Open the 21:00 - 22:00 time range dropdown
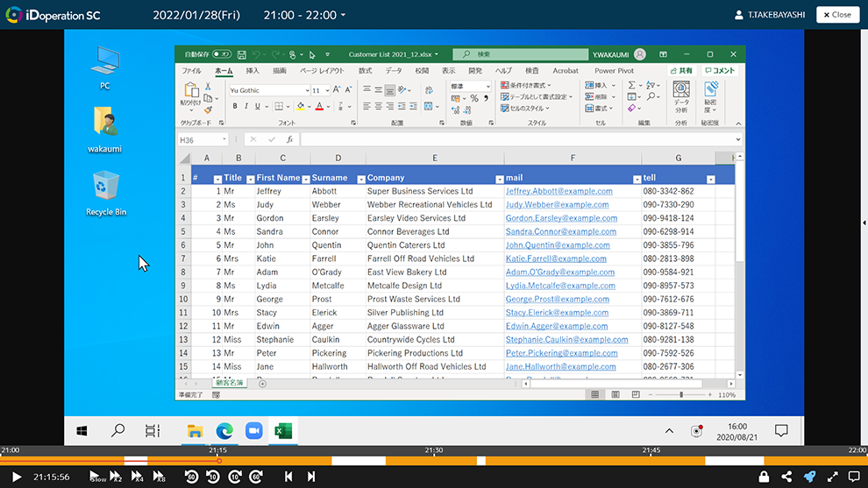 click(304, 15)
